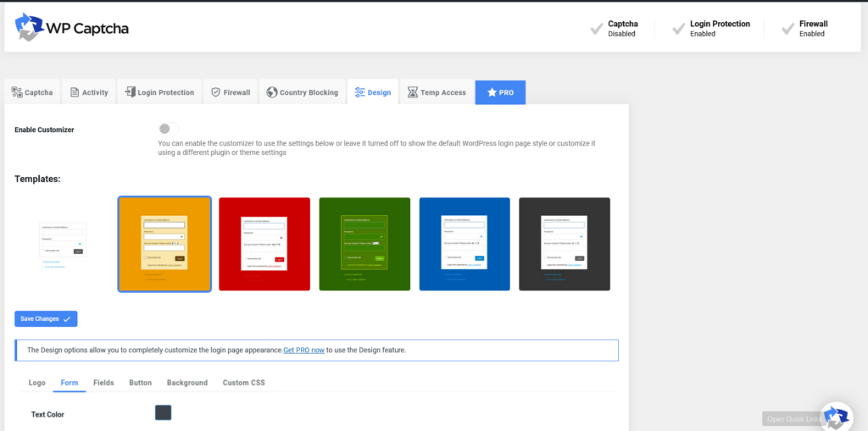This screenshot has height=431, width=868.
Task: Switch to the Activity tab
Action: 88,92
